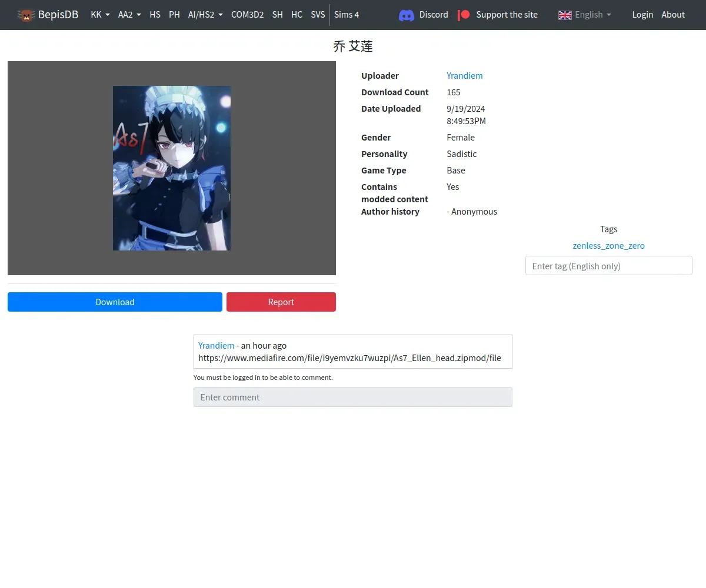Open the PH section

tap(174, 15)
